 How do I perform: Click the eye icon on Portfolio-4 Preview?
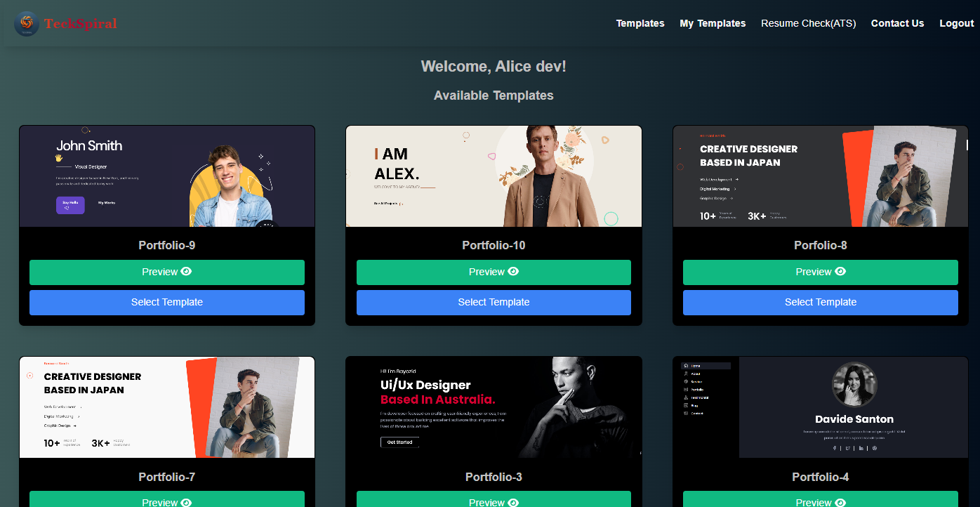tap(840, 502)
